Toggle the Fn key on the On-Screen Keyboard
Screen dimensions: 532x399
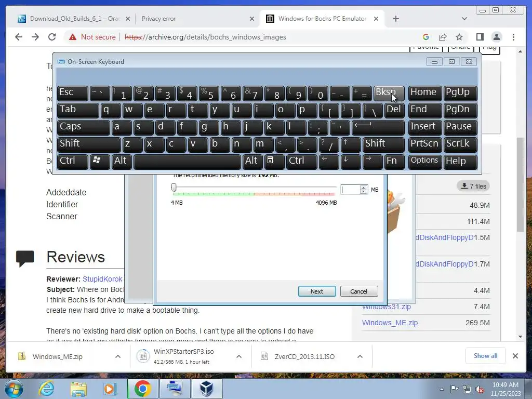pos(395,161)
